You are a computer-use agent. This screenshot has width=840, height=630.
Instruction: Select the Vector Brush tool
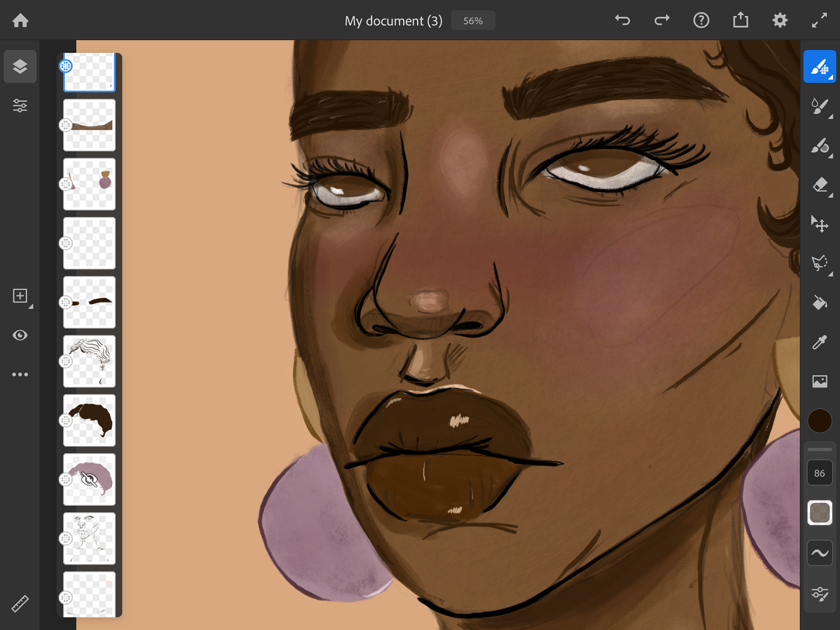(819, 146)
